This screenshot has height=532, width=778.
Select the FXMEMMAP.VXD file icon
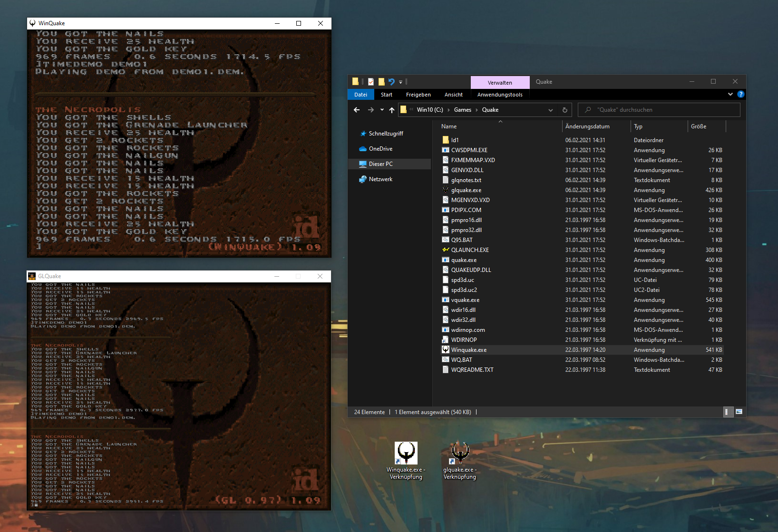446,160
